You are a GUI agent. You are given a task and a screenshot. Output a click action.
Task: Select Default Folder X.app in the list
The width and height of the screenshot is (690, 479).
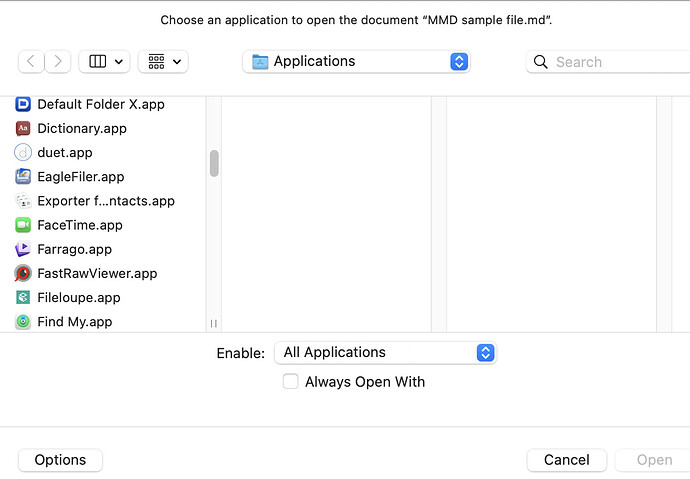103,104
